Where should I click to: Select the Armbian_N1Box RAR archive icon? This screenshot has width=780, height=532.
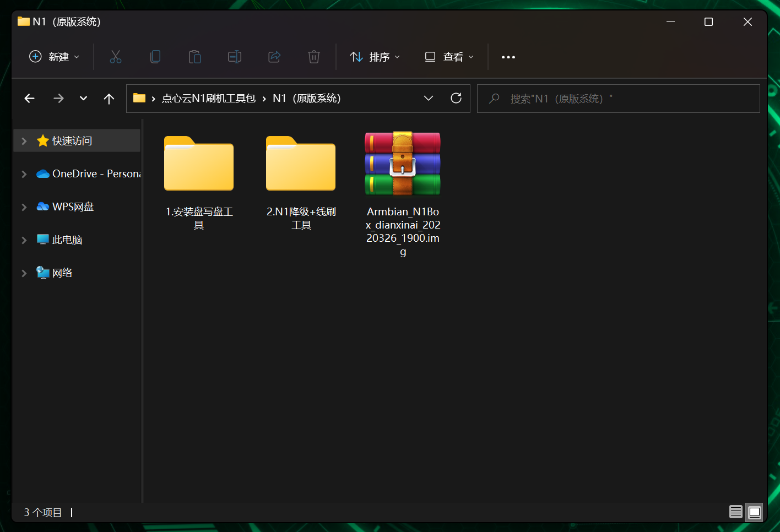[x=403, y=164]
